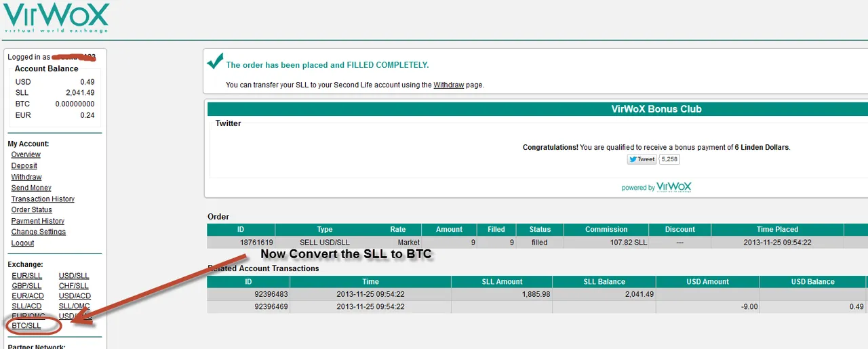Select the SLL/ACD exchange
This screenshot has height=349, width=868.
(x=26, y=306)
